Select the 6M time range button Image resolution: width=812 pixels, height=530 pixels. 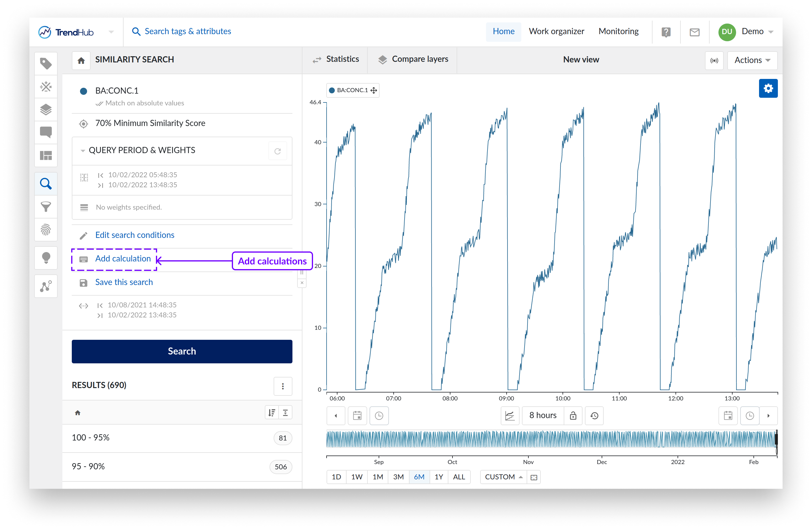click(x=419, y=477)
